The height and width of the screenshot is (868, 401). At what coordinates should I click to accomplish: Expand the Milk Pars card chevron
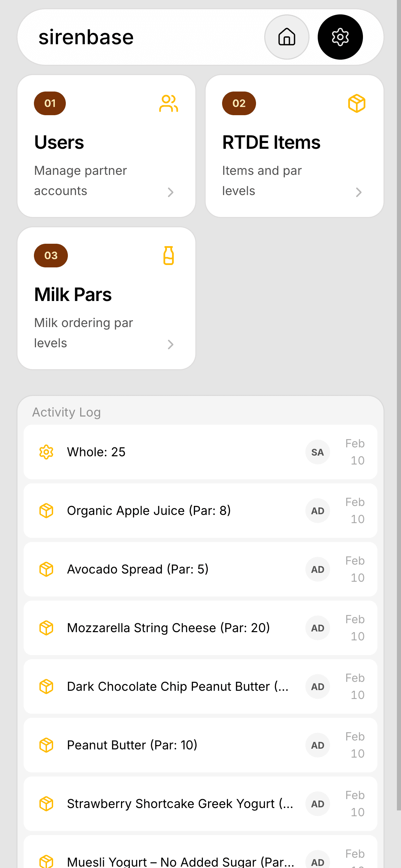coord(170,345)
